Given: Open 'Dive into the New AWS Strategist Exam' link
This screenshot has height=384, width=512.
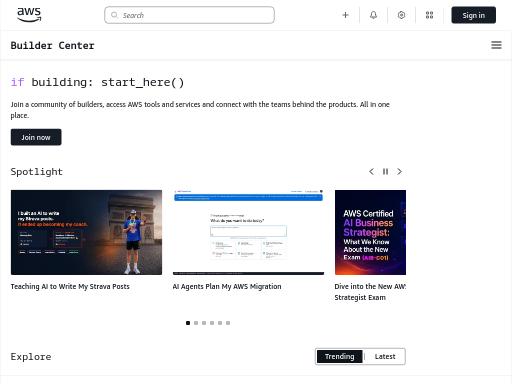Looking at the screenshot, I should pos(370,292).
